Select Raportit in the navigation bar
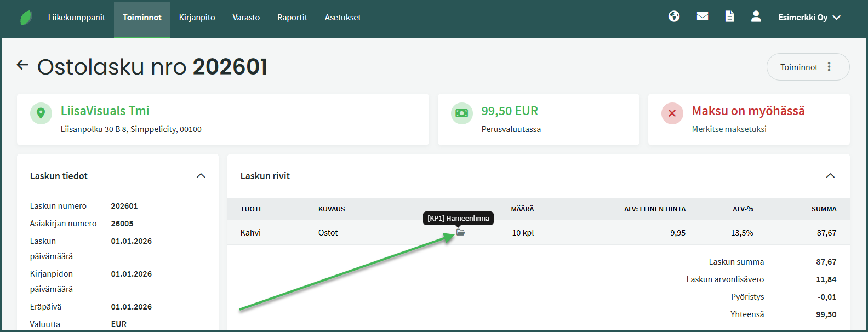 pos(292,18)
